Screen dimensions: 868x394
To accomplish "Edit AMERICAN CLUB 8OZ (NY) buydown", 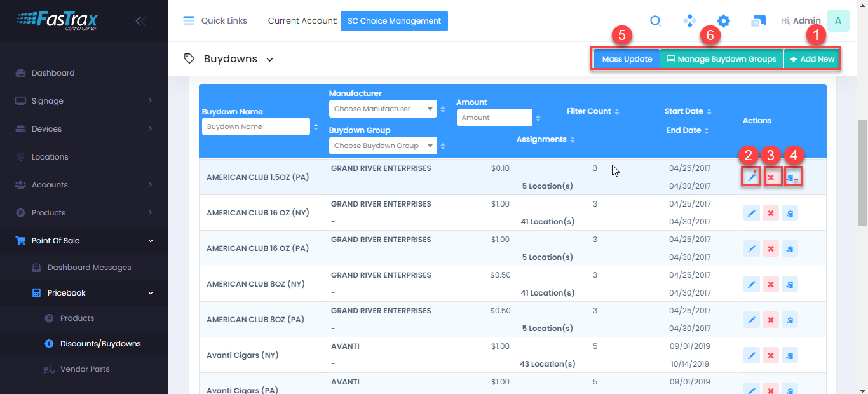I will (752, 284).
